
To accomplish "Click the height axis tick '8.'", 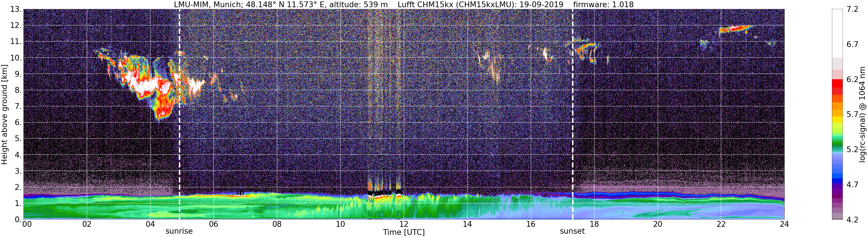I will tap(18, 90).
